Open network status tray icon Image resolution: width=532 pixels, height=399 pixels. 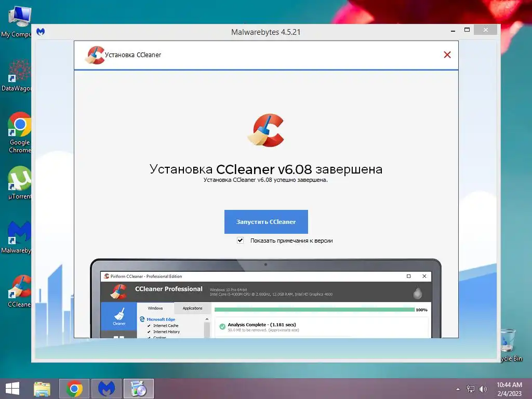(471, 389)
